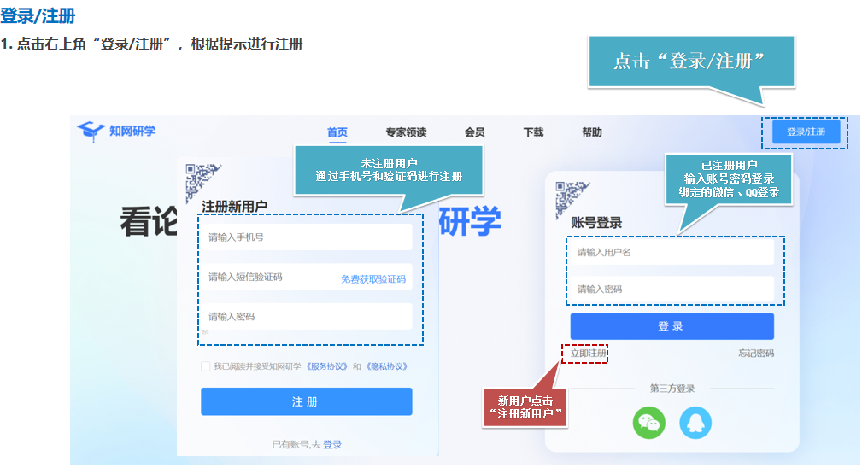
Task: Click the blue 登录 button
Action: [x=672, y=326]
